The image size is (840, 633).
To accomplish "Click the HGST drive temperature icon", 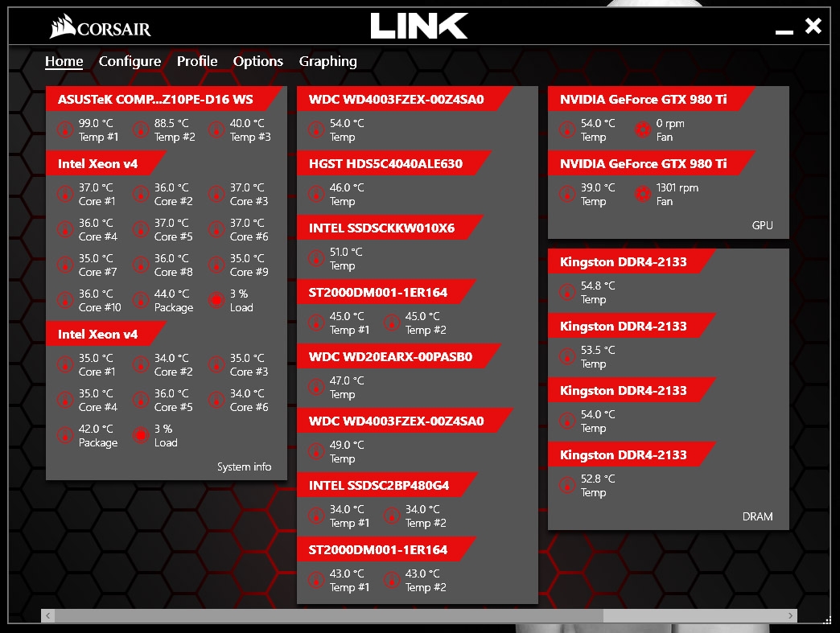I will (x=316, y=194).
